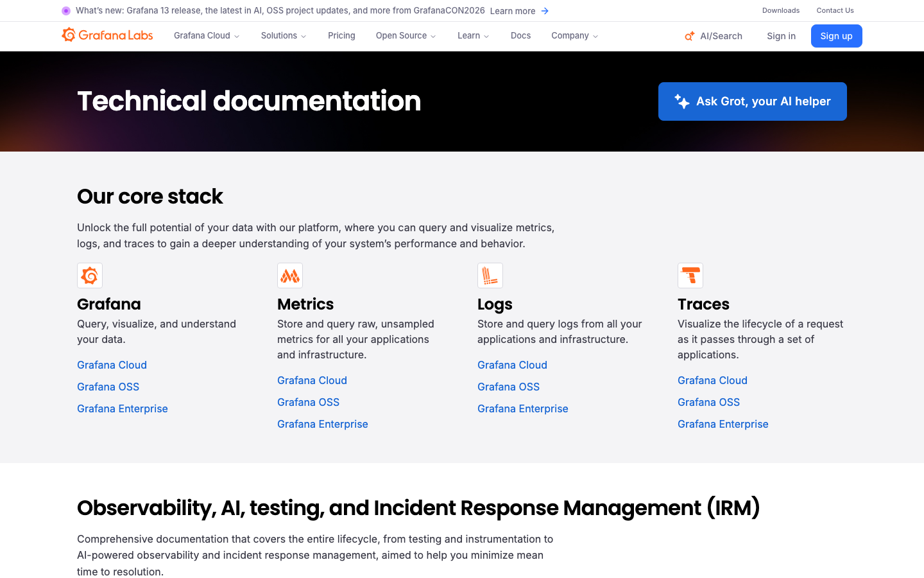Click the Sign up button
The image size is (924, 578).
[836, 36]
